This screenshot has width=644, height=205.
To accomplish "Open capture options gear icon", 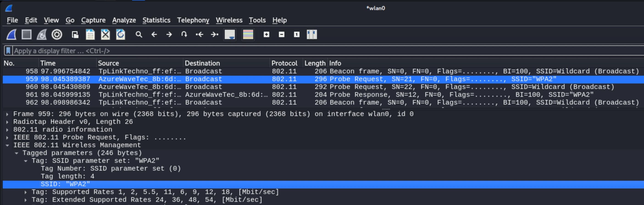I will (57, 34).
